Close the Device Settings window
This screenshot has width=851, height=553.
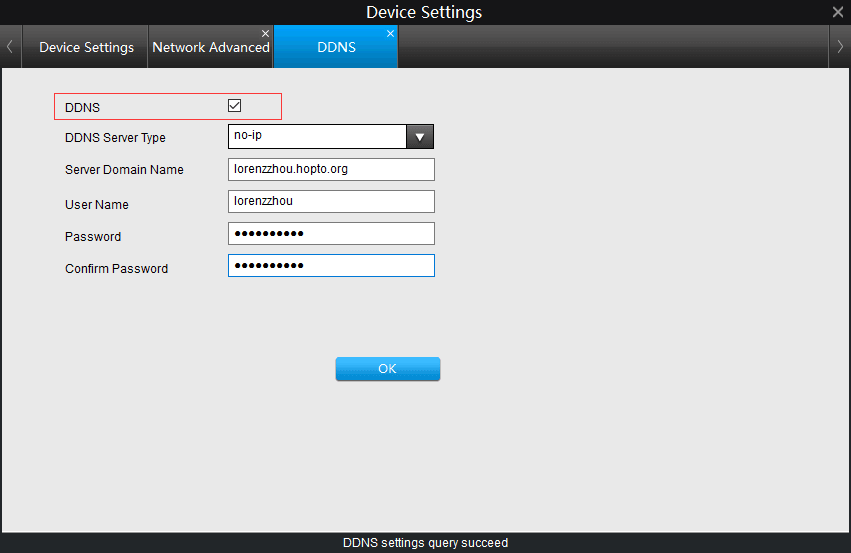click(838, 12)
